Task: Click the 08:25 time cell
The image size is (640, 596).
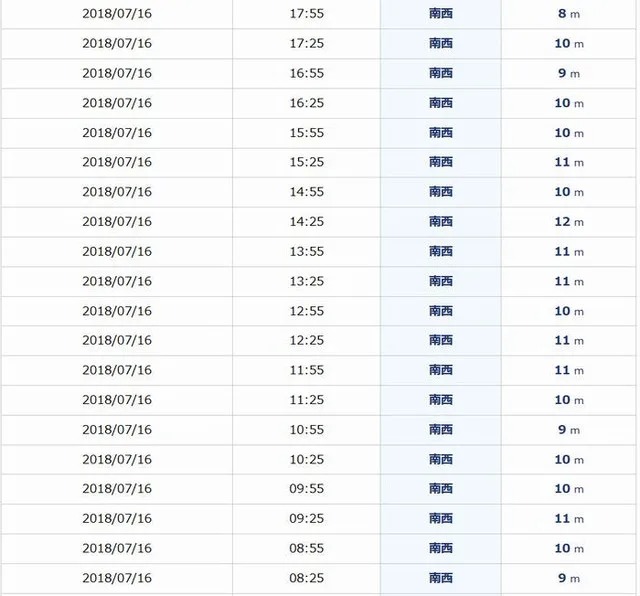Action: pyautogui.click(x=306, y=578)
